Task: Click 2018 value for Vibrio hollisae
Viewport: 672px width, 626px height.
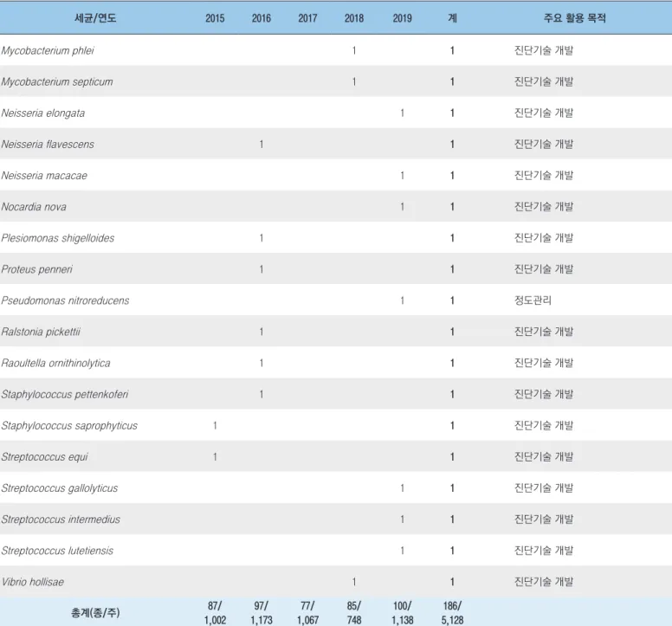Action: point(354,583)
